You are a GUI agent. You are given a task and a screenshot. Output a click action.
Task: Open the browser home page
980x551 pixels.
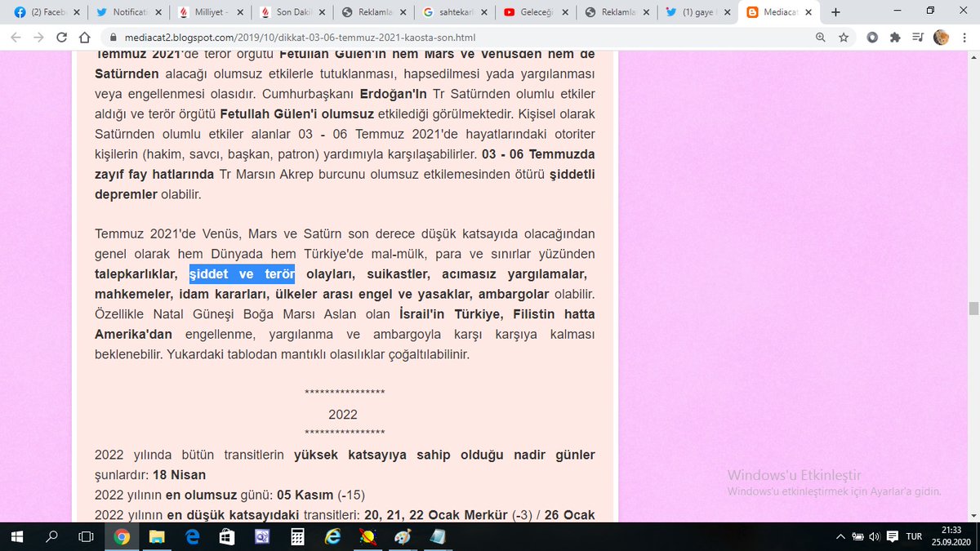84,38
